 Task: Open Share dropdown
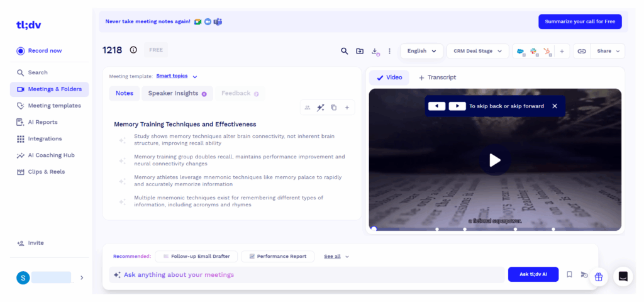[x=608, y=51]
